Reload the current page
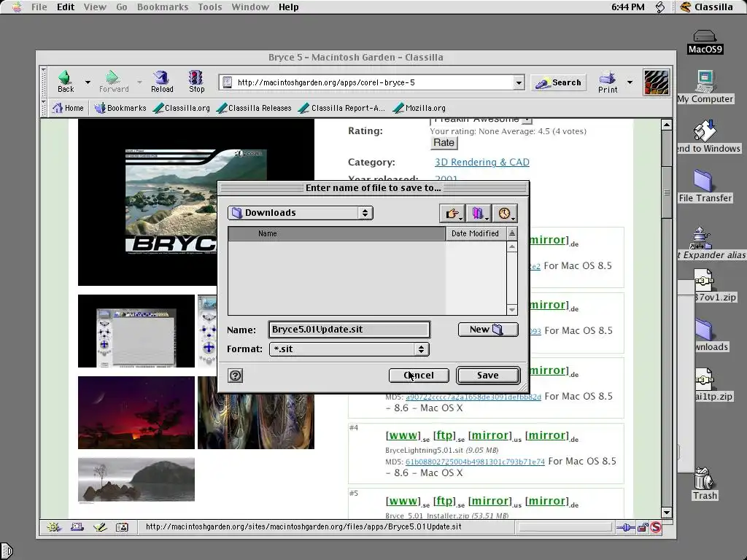 162,82
